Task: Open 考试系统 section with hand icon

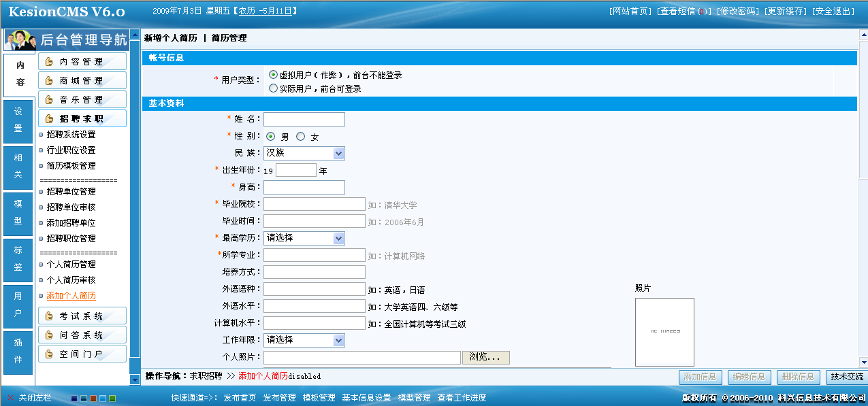Action: (x=82, y=316)
